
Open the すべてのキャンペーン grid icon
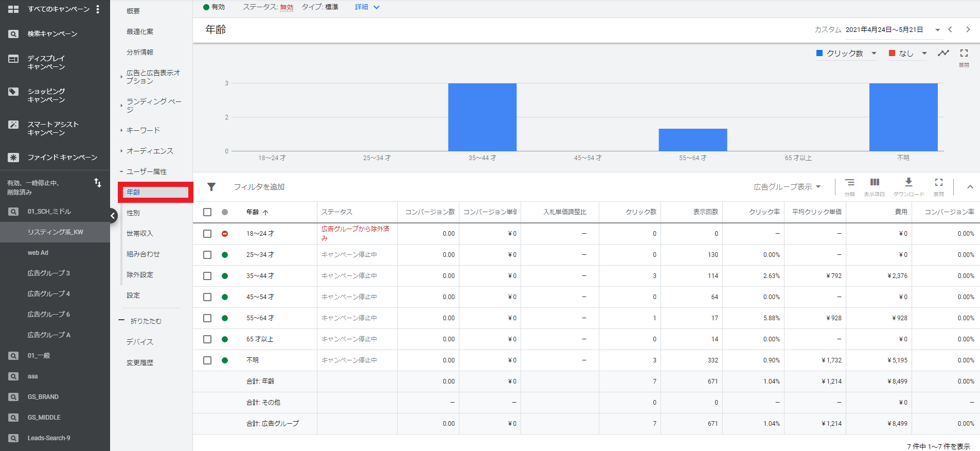[x=13, y=9]
